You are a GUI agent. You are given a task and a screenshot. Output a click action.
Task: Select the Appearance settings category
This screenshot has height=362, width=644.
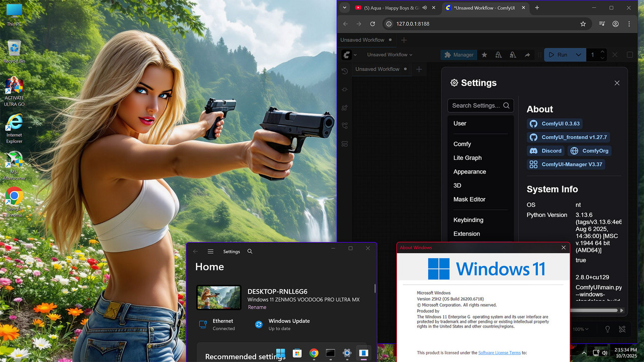coord(480,171)
